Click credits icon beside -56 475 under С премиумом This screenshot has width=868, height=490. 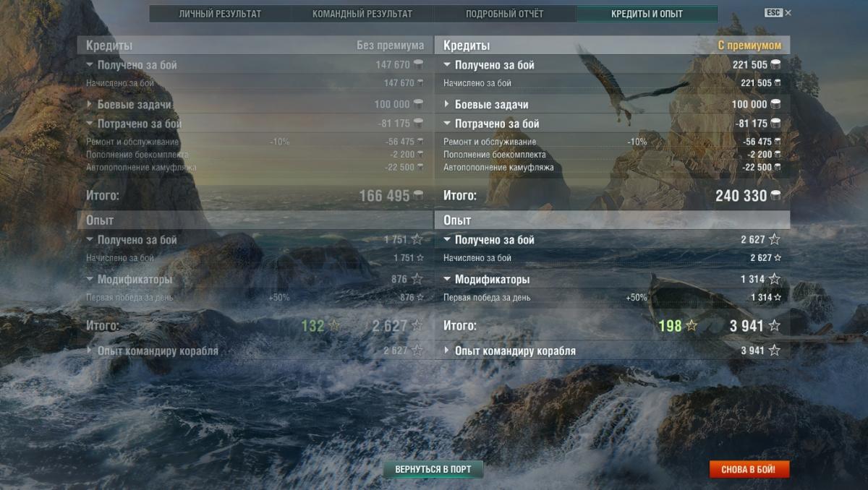(778, 142)
